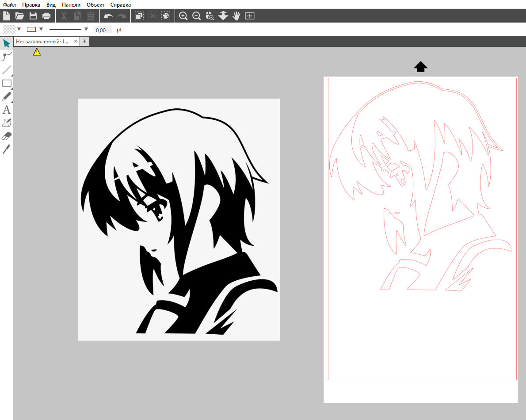Select the Rectangle shape tool
Viewport: 526px width, 420px height.
(7, 83)
